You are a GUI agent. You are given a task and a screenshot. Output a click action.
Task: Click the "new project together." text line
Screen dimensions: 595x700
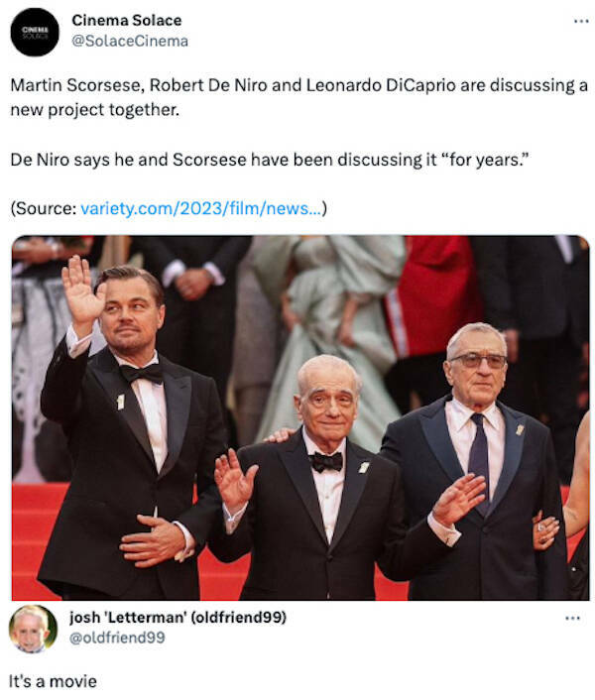(94, 109)
